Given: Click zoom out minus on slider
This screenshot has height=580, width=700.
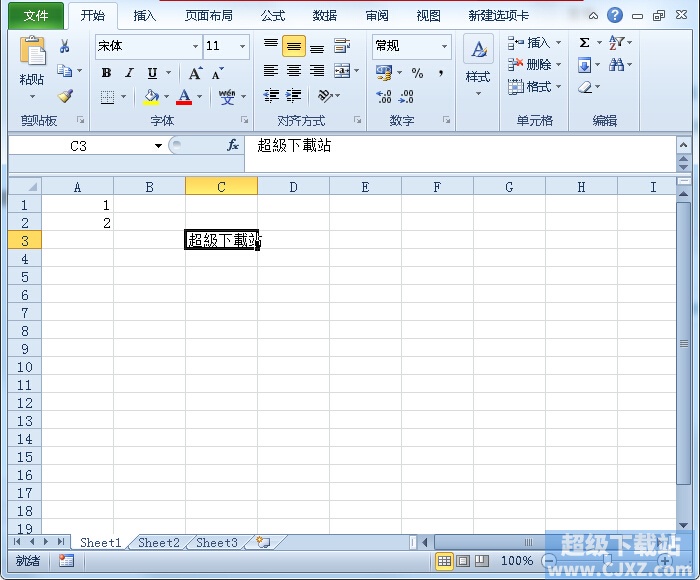Looking at the screenshot, I should point(550,561).
